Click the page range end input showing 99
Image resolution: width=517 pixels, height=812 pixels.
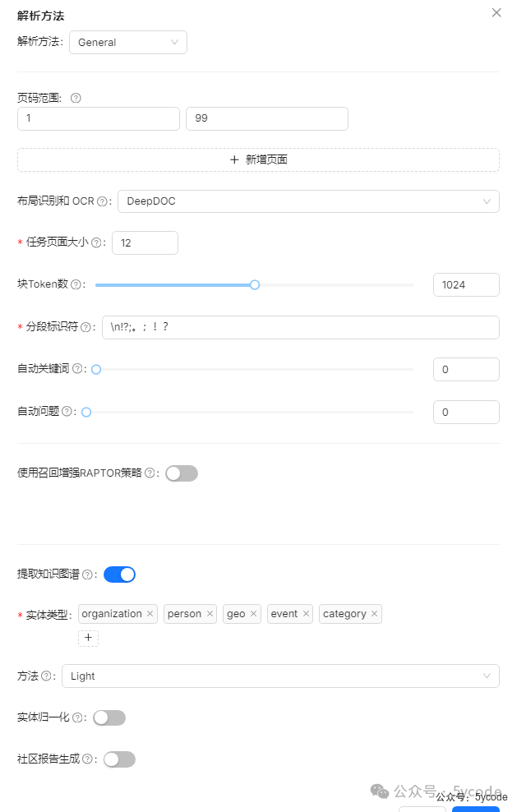266,118
